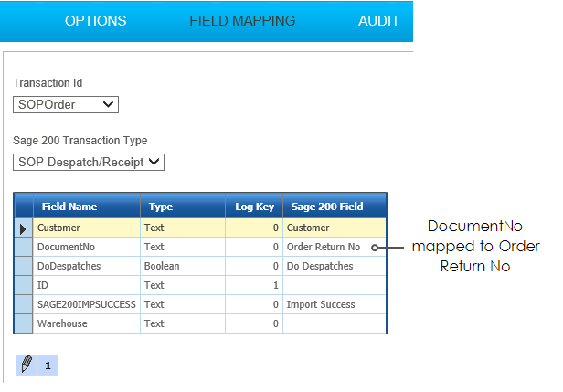The image size is (563, 392).
Task: Click the pencil edit icon below grid
Action: click(x=27, y=365)
